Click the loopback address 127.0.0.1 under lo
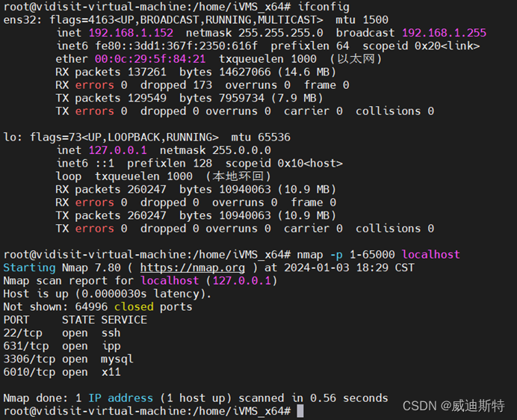 [118, 150]
